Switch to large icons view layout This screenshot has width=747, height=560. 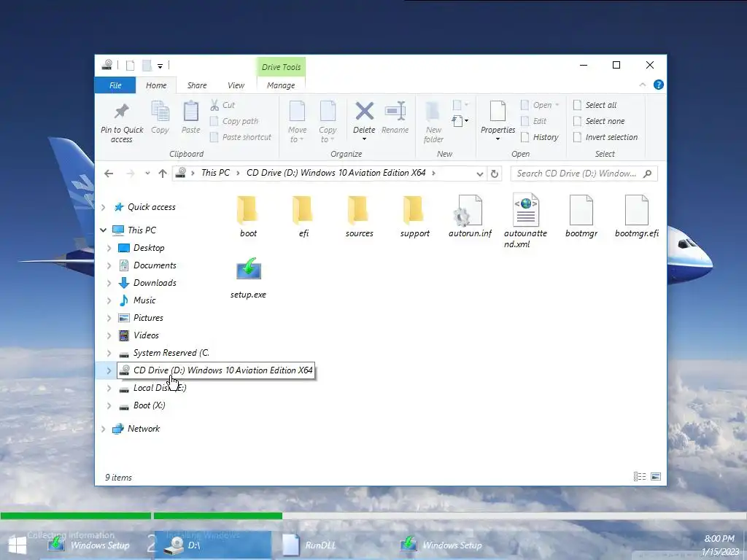(x=656, y=477)
